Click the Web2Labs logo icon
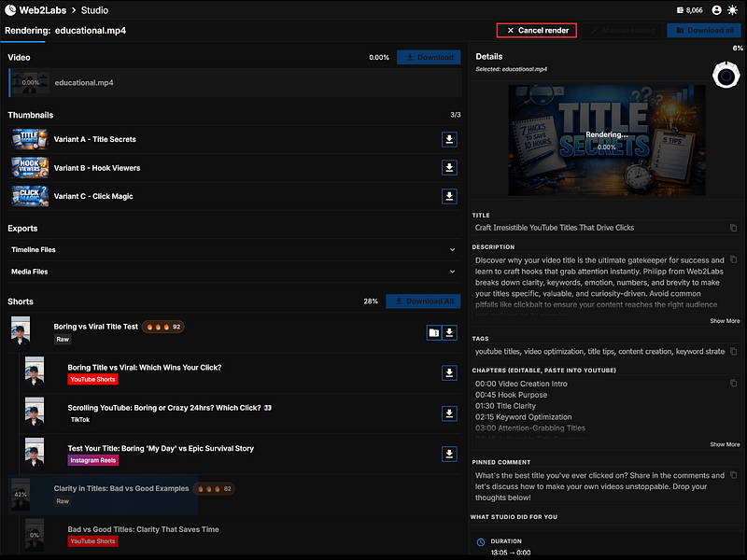 tap(10, 10)
